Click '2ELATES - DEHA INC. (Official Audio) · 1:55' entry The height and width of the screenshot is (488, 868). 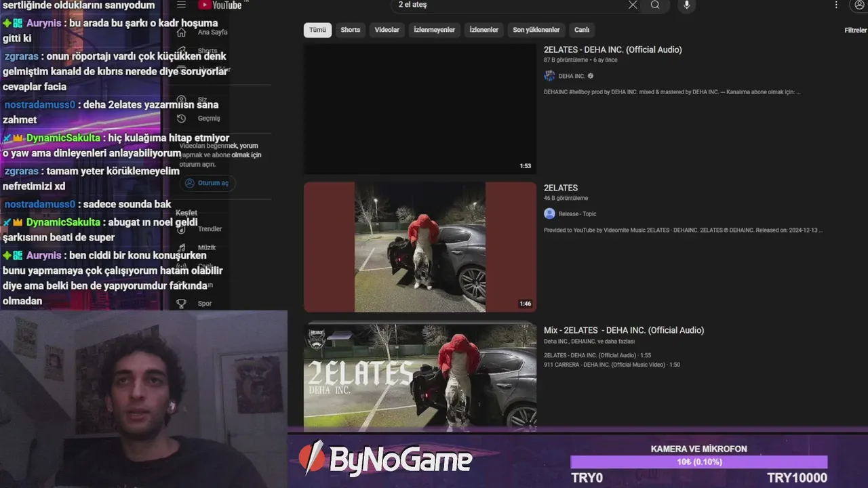[597, 355]
